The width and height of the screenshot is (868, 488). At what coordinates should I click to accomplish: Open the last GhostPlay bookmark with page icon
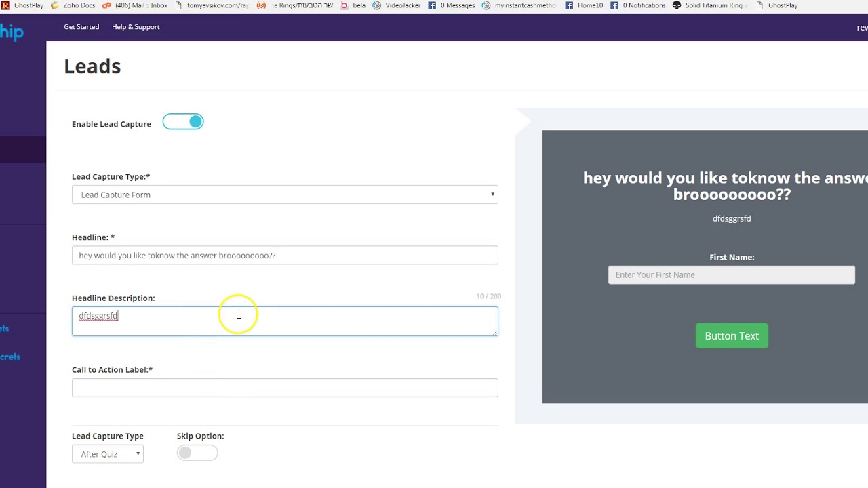(x=776, y=5)
